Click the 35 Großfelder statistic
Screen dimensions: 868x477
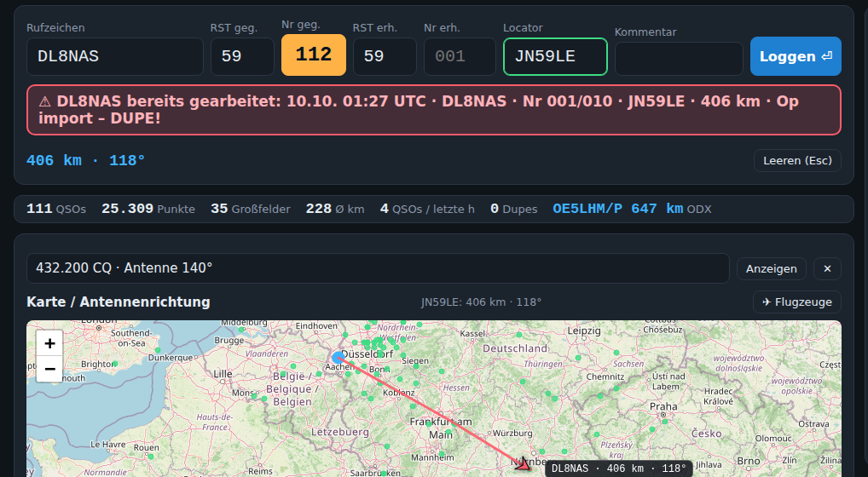coord(250,209)
